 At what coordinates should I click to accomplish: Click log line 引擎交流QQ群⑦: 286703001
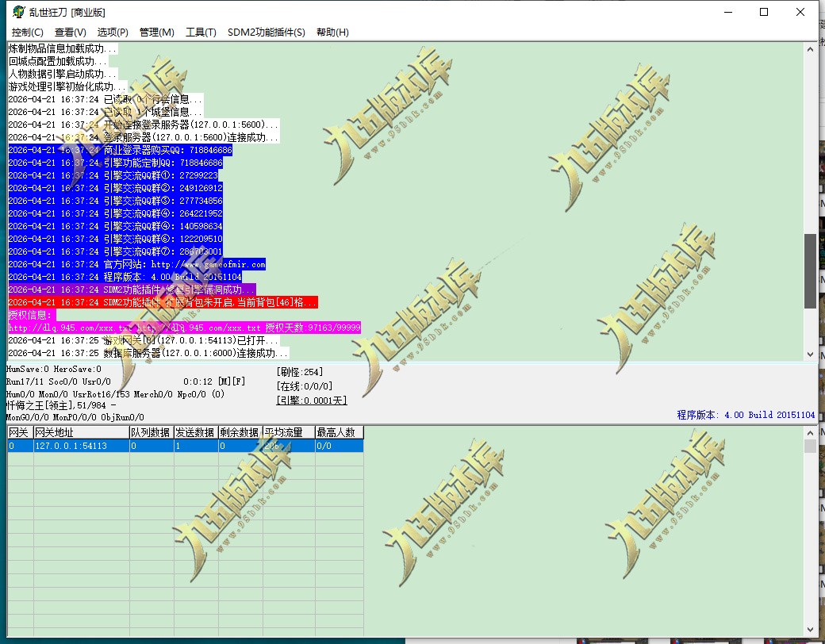[x=115, y=251]
